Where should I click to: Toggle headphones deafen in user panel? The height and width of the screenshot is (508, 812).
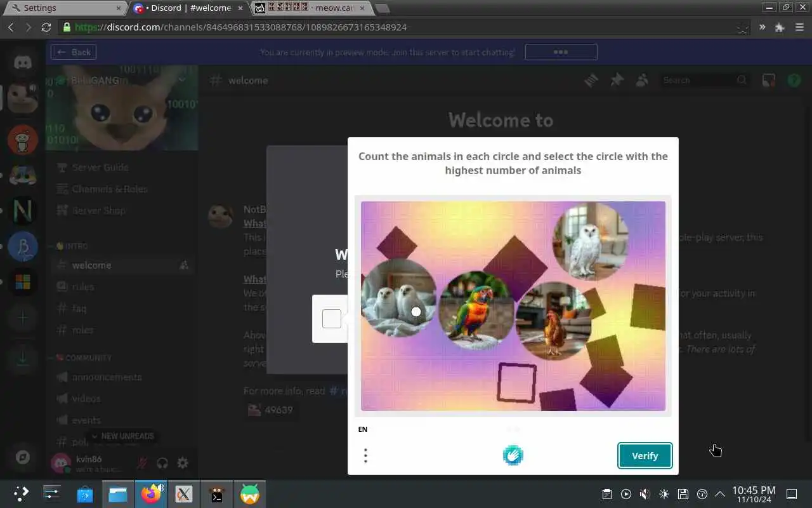tap(162, 463)
